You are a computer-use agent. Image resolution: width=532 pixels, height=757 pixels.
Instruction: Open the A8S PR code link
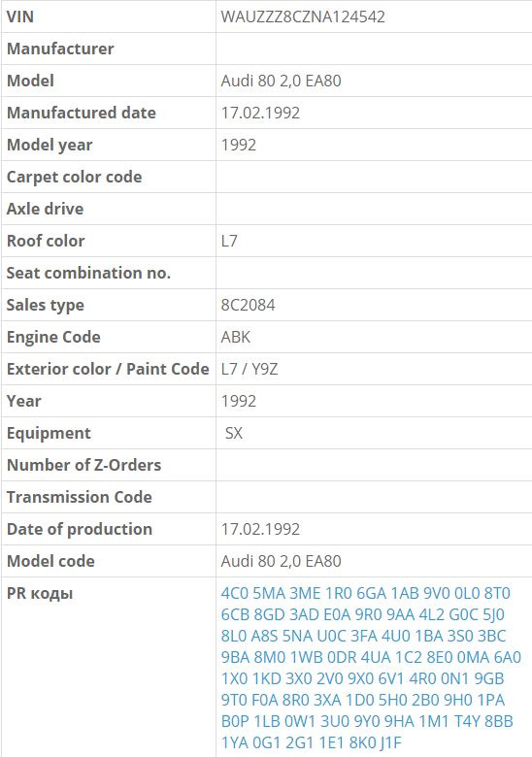coord(264,636)
